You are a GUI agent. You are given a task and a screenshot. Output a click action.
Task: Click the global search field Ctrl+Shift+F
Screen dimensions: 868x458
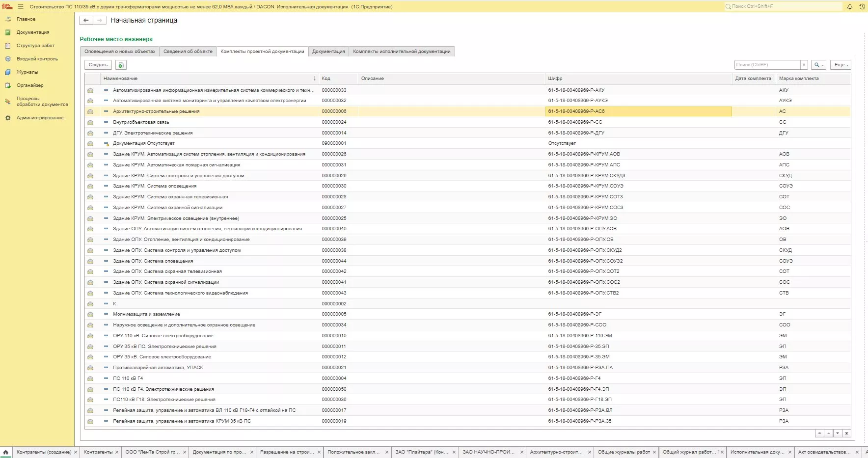783,6
